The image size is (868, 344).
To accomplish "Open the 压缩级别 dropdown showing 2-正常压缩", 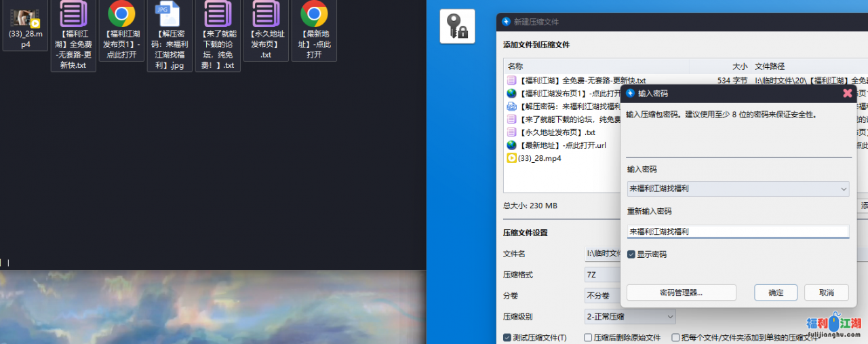I will point(630,316).
